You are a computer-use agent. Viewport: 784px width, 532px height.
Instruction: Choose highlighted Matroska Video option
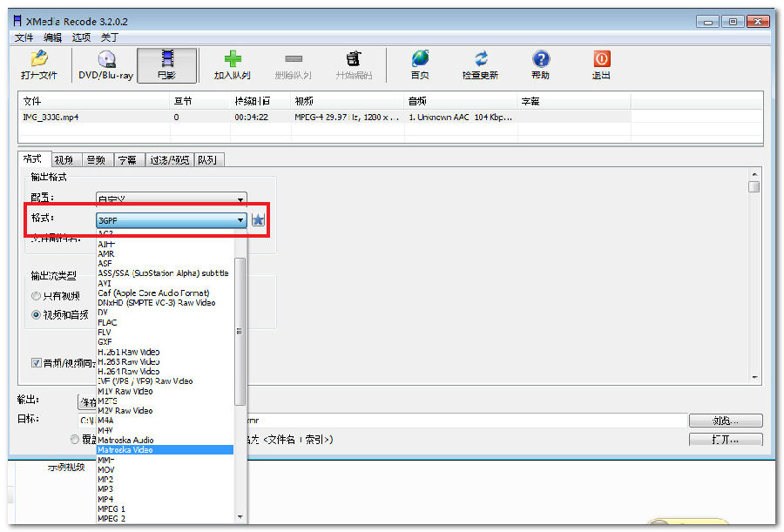165,450
